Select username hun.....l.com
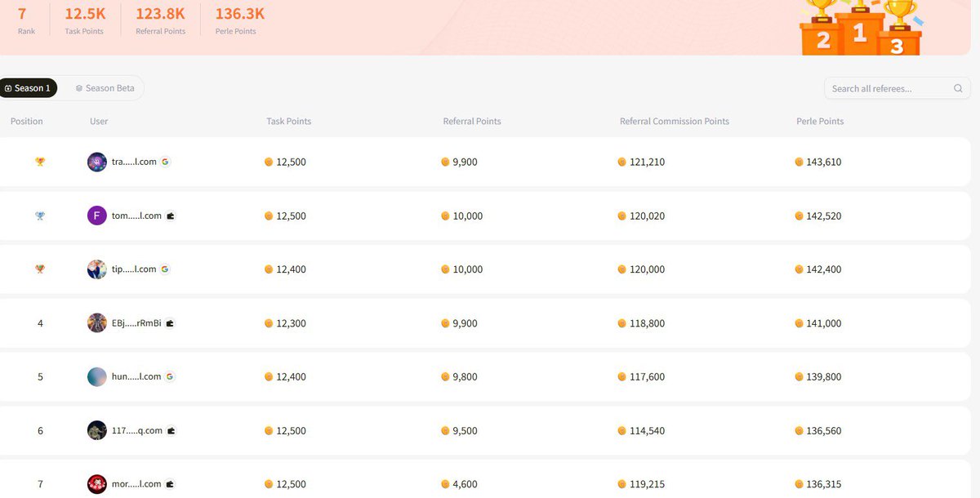This screenshot has width=980, height=498. [x=136, y=377]
